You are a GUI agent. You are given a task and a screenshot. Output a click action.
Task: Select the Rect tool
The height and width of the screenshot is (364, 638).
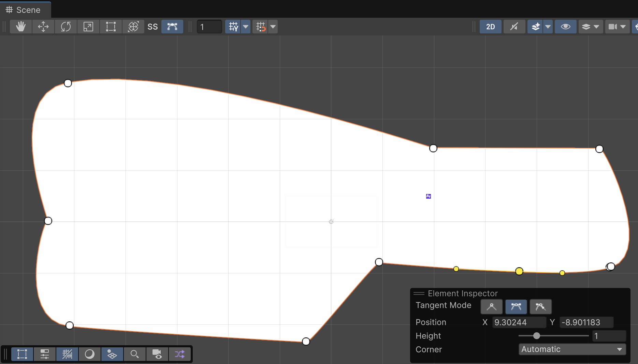pos(111,27)
